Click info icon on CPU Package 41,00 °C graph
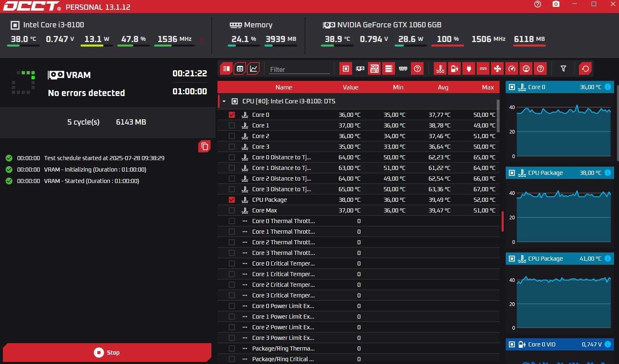 608,258
